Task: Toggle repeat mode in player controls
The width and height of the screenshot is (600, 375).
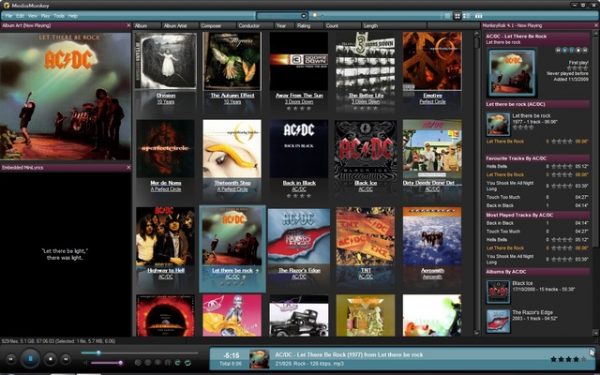Action: click(178, 362)
